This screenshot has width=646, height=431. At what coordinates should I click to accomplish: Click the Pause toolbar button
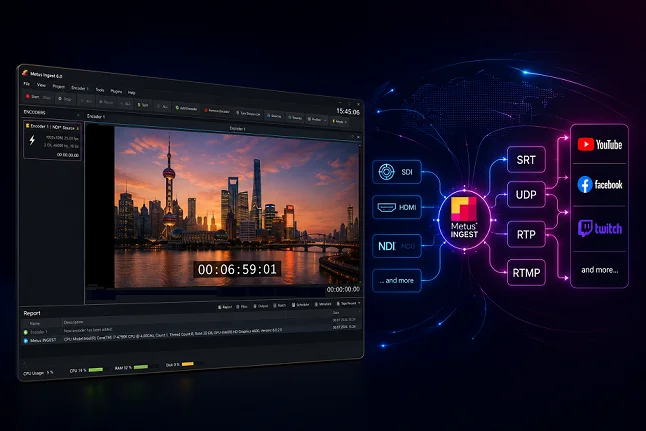106,102
